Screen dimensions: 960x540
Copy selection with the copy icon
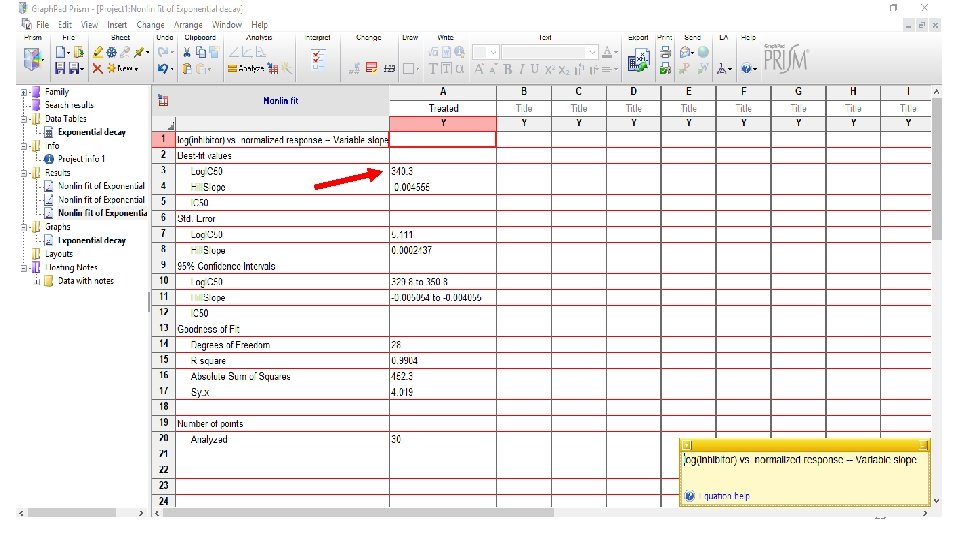(x=200, y=53)
